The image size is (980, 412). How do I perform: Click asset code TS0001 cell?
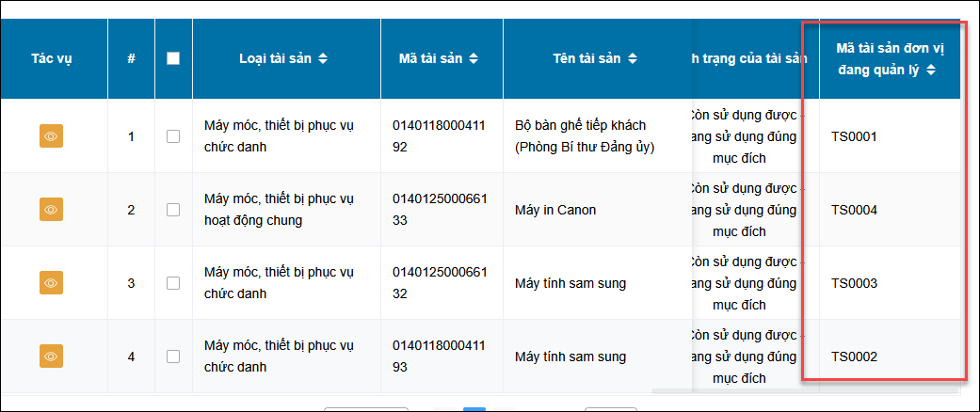tap(854, 136)
